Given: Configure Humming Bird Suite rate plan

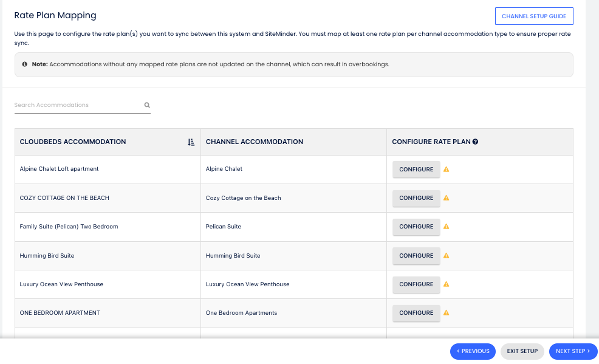Looking at the screenshot, I should point(416,256).
